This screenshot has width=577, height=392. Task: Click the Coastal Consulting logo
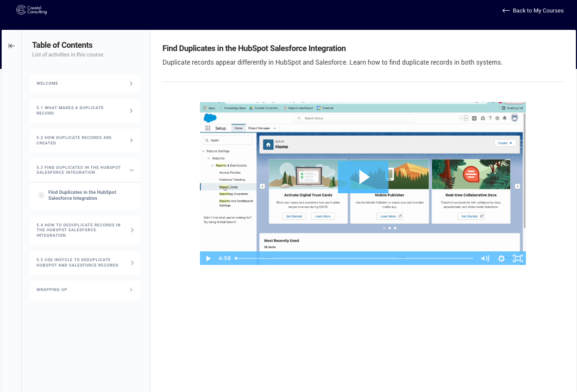[x=32, y=10]
